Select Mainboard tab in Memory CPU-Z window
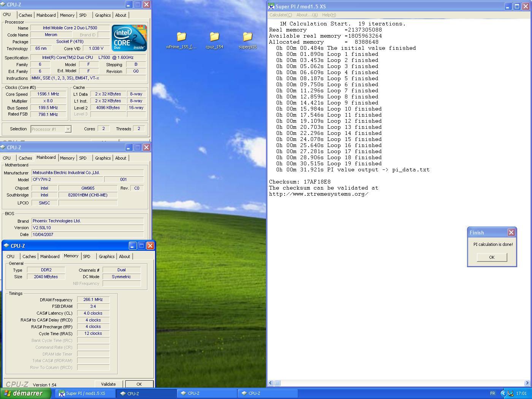The height and width of the screenshot is (399, 532). pyautogui.click(x=50, y=256)
